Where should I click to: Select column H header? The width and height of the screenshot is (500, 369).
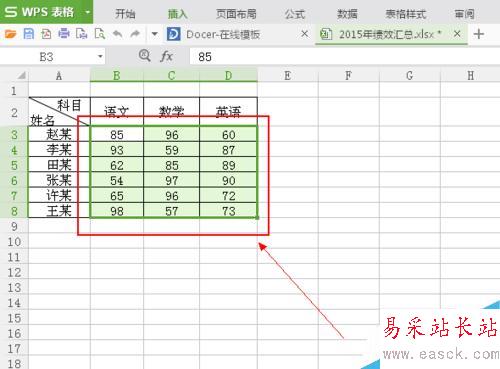[x=470, y=75]
